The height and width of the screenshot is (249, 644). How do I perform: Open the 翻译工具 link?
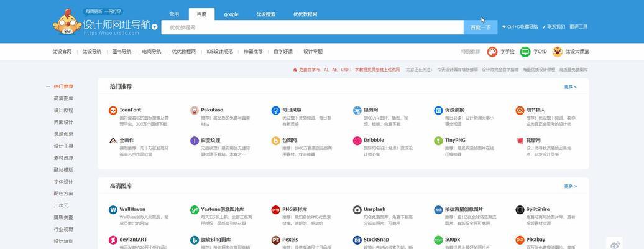[578, 27]
